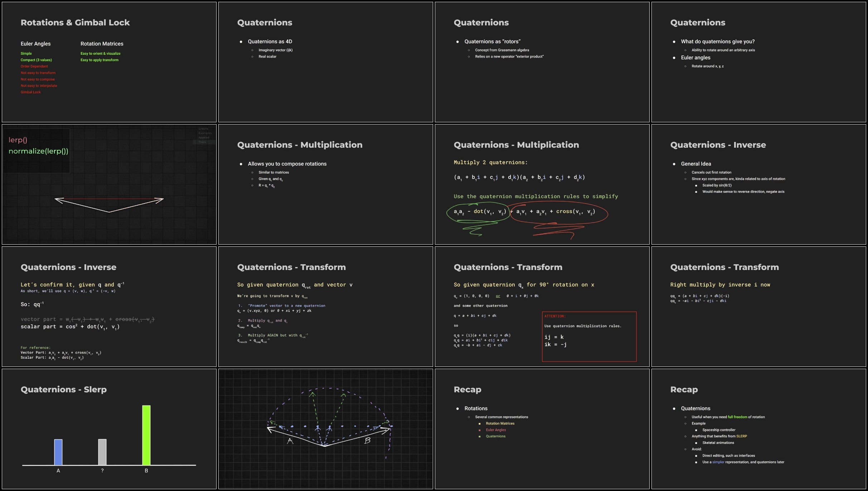Open the Quaternions - Inverse General Idea slide
The width and height of the screenshot is (868, 491).
pyautogui.click(x=759, y=185)
